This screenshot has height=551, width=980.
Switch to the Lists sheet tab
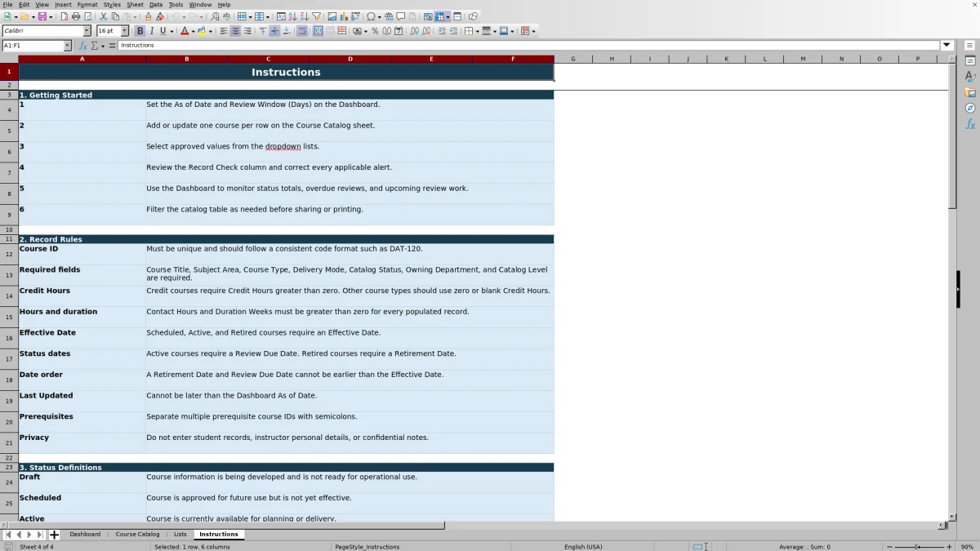coord(180,534)
